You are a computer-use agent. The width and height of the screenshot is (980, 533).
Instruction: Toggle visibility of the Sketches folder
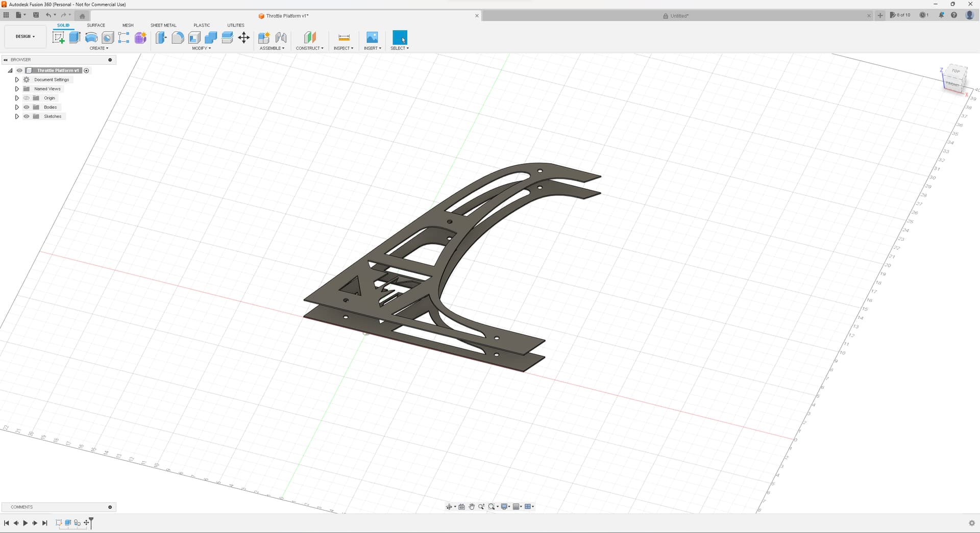pos(27,116)
